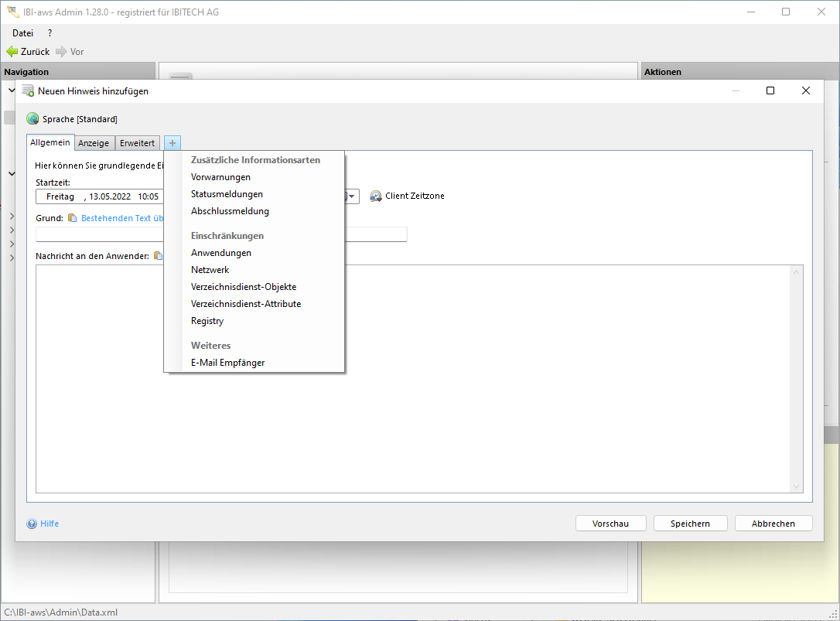Click the paste icon beside Nachricht an den Anwender

(157, 255)
